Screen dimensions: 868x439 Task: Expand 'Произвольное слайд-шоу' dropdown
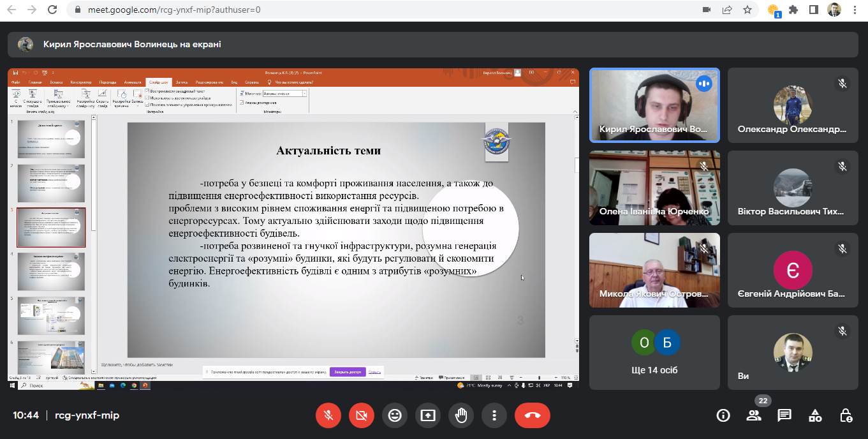point(58,99)
